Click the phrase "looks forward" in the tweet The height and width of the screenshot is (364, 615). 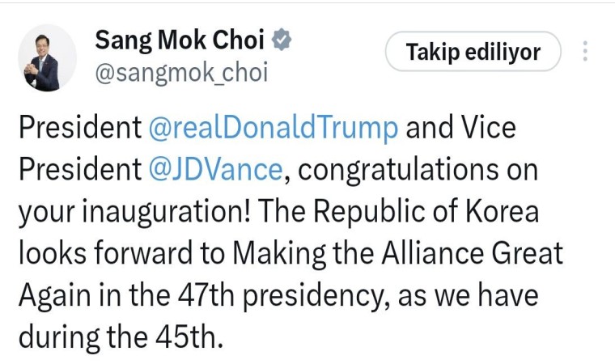[120, 254]
